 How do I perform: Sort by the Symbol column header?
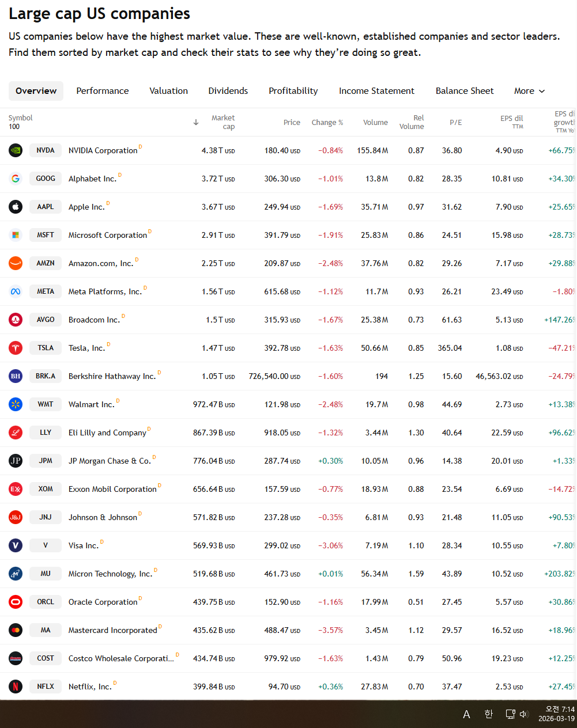(x=21, y=118)
